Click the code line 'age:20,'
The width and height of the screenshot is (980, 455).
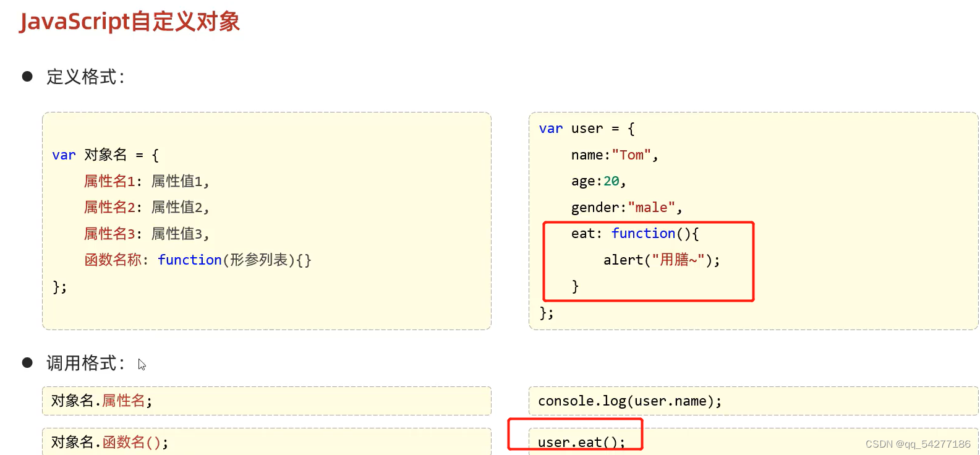point(599,181)
